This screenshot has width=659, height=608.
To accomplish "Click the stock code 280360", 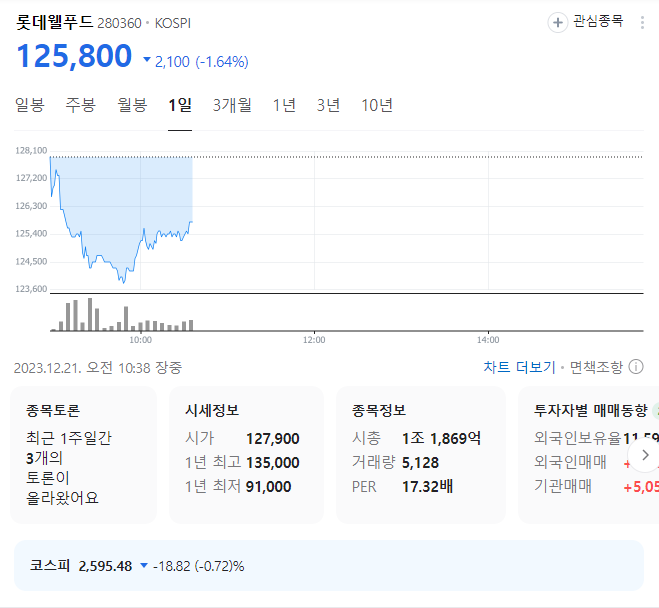I will (x=119, y=23).
